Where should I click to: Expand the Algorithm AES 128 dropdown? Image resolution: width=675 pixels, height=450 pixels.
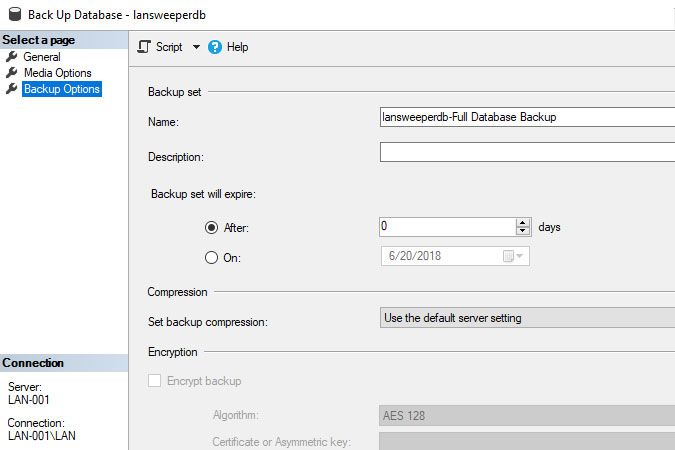tap(527, 414)
